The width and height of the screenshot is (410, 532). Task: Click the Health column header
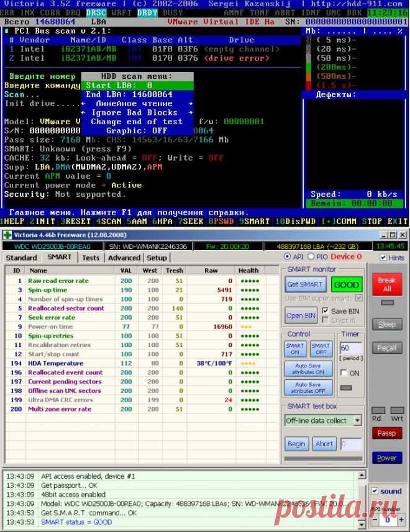[250, 271]
